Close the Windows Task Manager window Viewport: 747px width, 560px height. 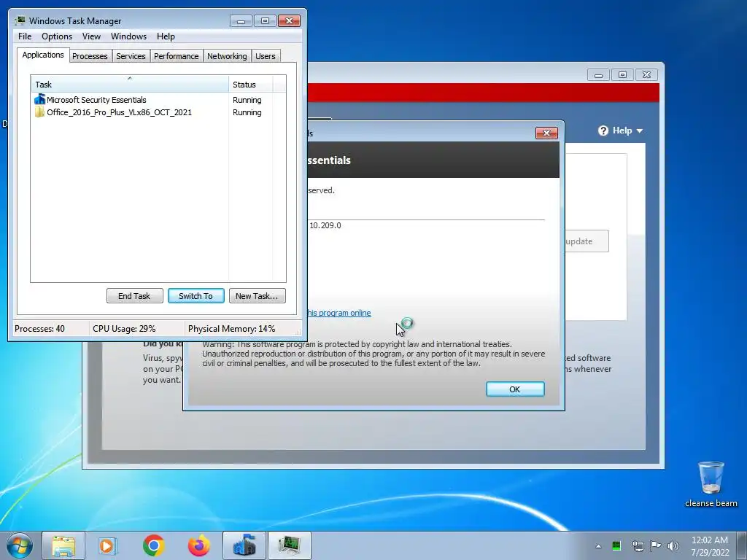click(289, 21)
